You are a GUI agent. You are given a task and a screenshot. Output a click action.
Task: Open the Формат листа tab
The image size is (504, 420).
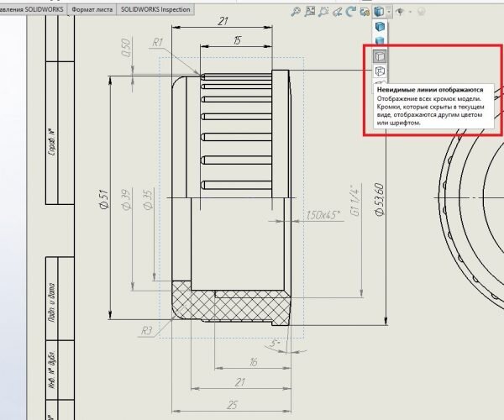(92, 9)
